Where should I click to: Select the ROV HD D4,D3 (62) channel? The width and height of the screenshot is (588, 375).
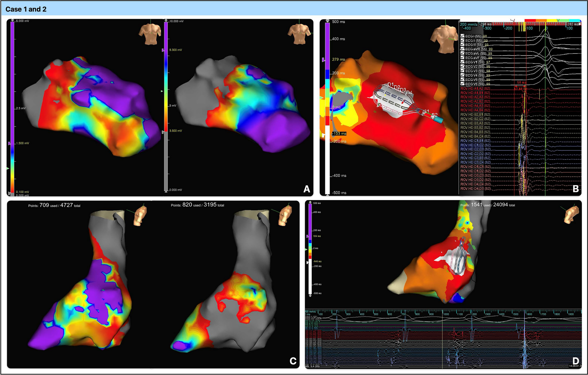coord(475,189)
